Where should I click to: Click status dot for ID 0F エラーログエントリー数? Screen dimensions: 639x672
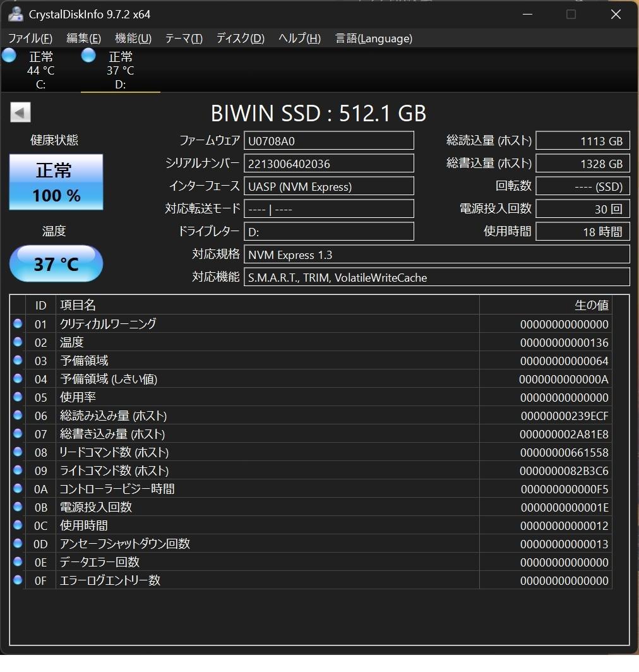pos(18,580)
